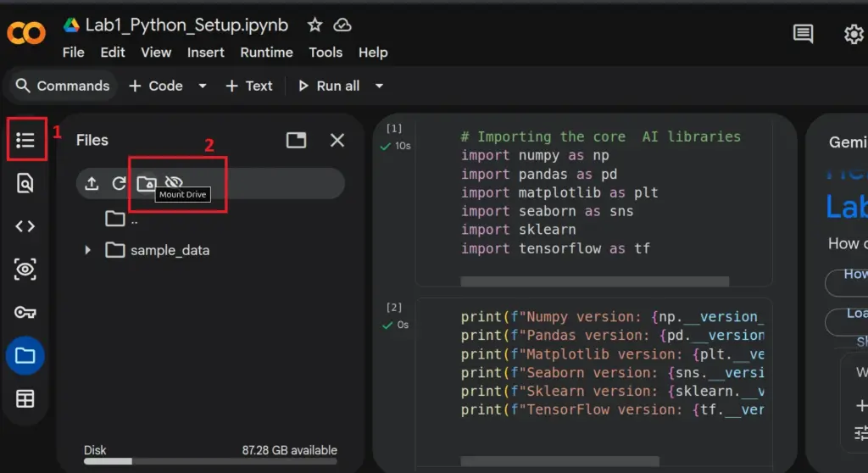Expand the sample_data folder arrow
The width and height of the screenshot is (868, 473).
point(87,250)
